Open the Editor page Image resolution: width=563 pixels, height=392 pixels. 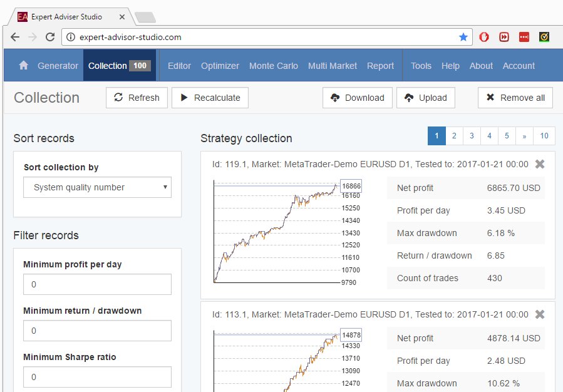pos(179,66)
